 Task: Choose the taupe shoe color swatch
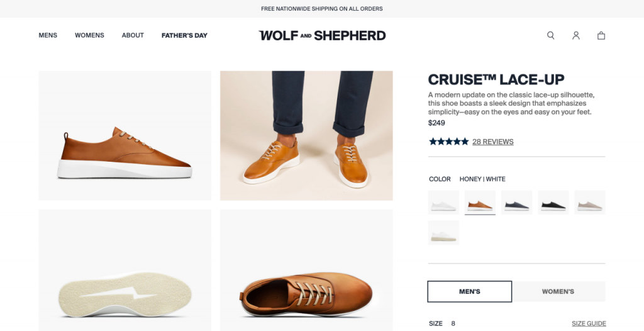click(x=590, y=203)
